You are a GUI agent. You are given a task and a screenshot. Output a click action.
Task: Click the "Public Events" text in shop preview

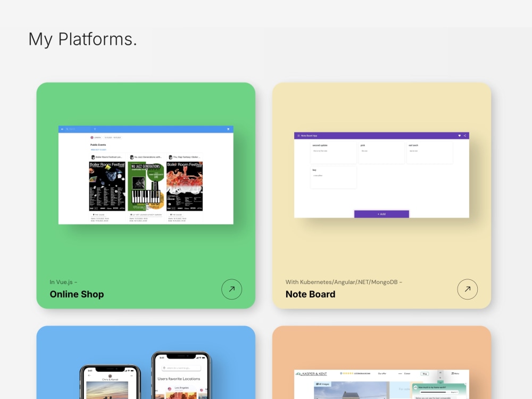pyautogui.click(x=98, y=145)
